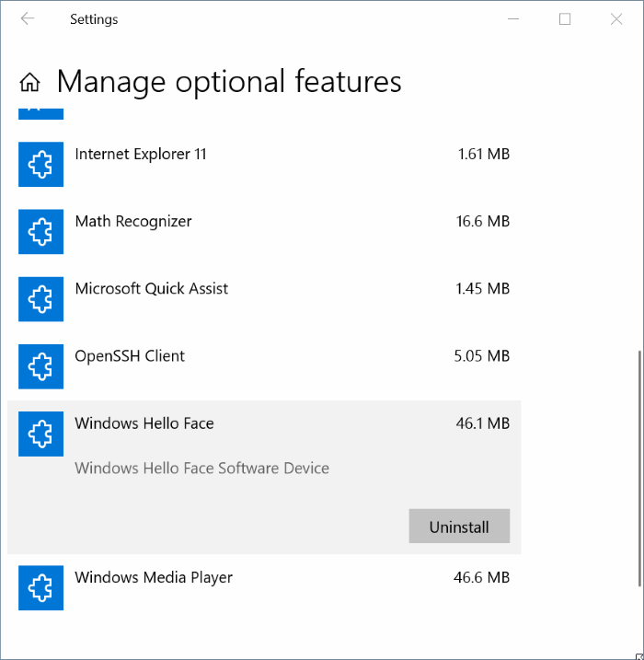Click the 46.1 MB size value
This screenshot has height=660, width=644.
coord(483,423)
